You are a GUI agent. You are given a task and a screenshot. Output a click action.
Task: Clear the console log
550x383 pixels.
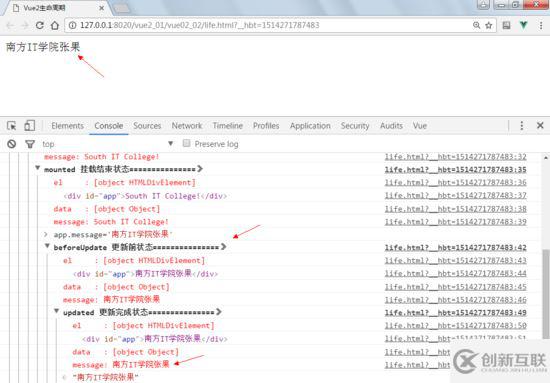12,144
